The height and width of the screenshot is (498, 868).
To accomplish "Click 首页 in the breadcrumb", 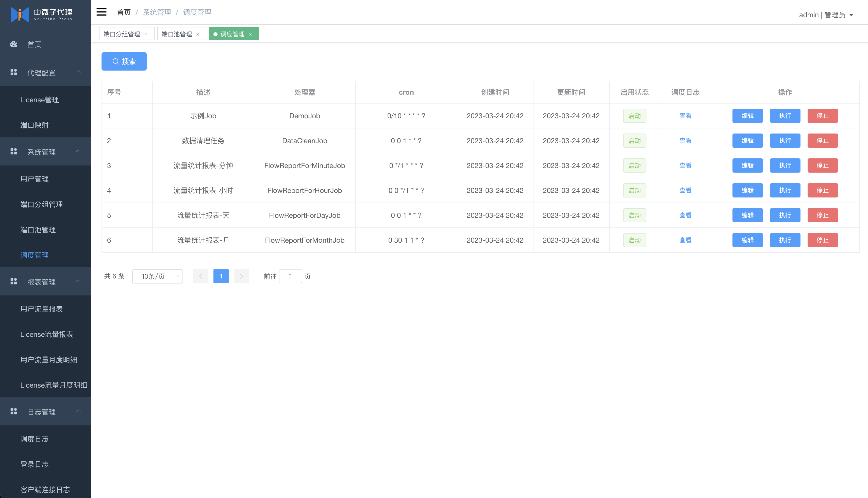I will (x=124, y=12).
